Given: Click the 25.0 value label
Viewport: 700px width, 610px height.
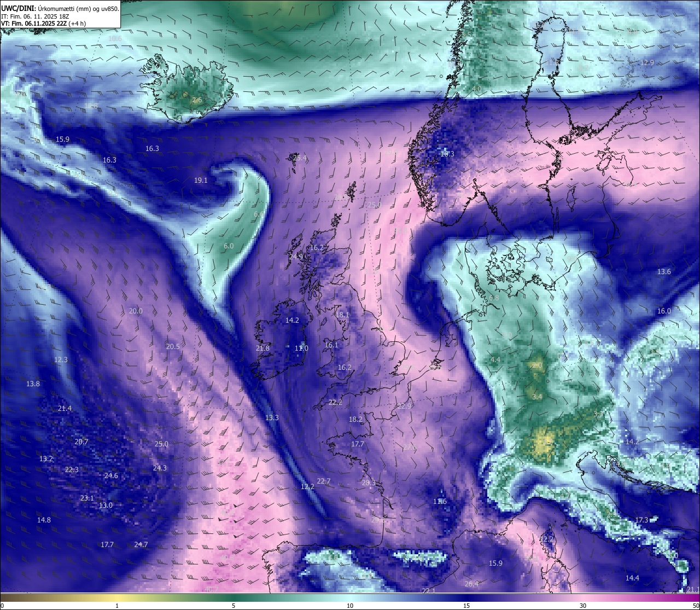Looking at the screenshot, I should click(161, 444).
